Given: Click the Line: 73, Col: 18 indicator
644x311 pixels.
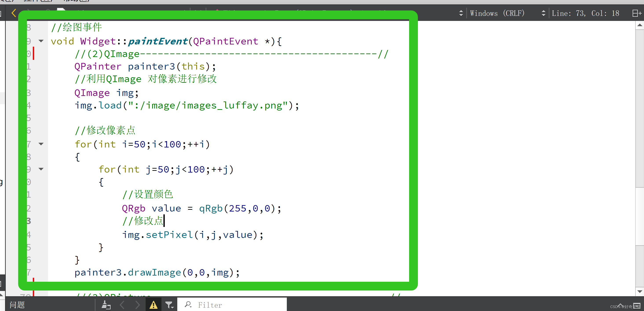Looking at the screenshot, I should (585, 13).
